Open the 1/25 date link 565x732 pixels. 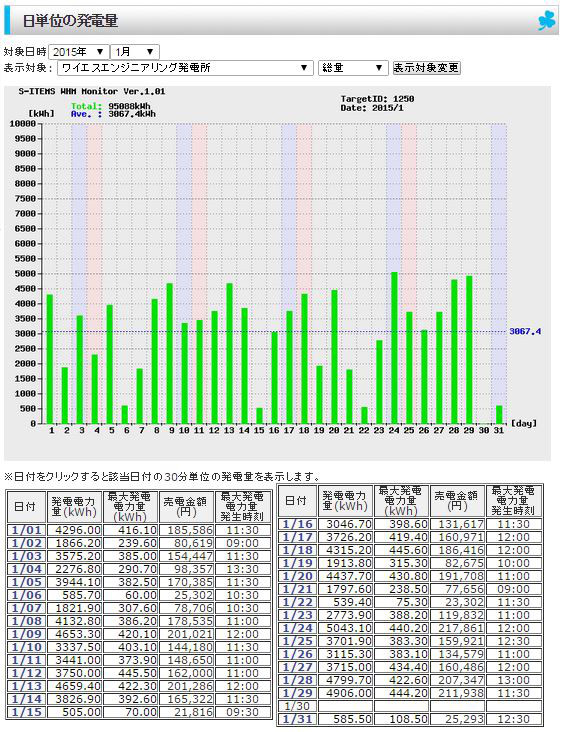coord(297,641)
